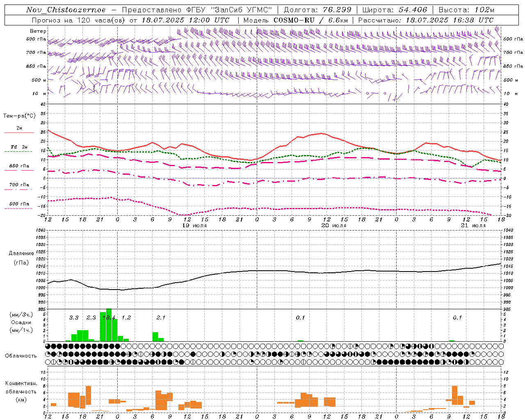This screenshot has width=525, height=420.
Task: Click the Осадки panel label
Action: point(21,322)
